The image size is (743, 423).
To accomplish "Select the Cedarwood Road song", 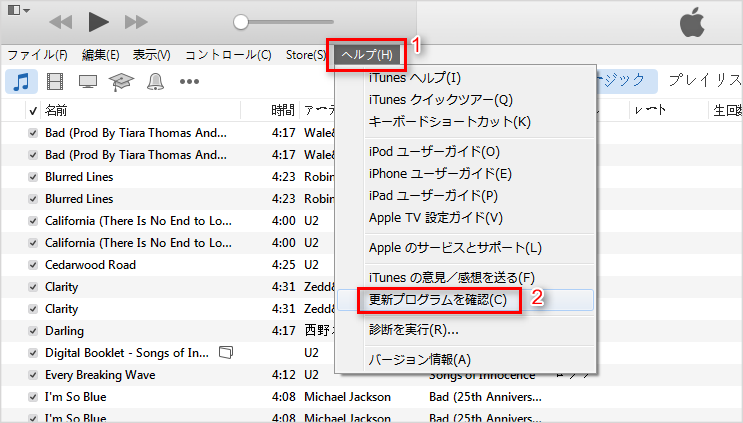I will 91,265.
